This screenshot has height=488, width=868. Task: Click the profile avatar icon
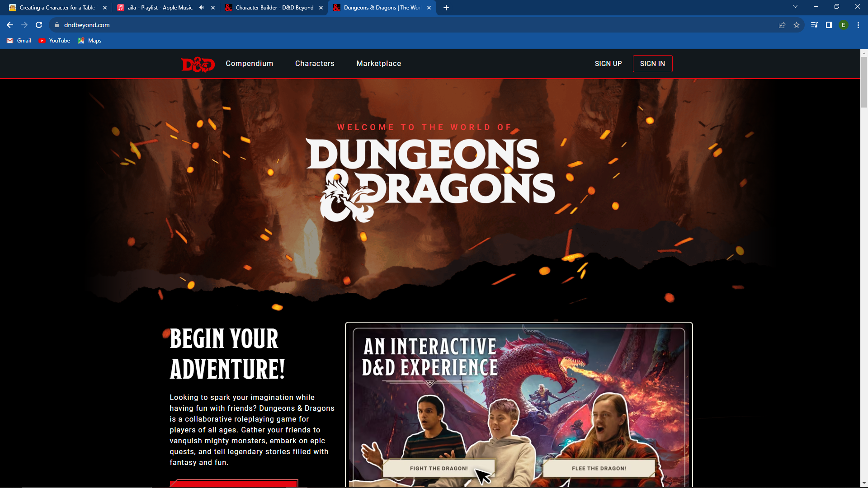click(x=844, y=25)
